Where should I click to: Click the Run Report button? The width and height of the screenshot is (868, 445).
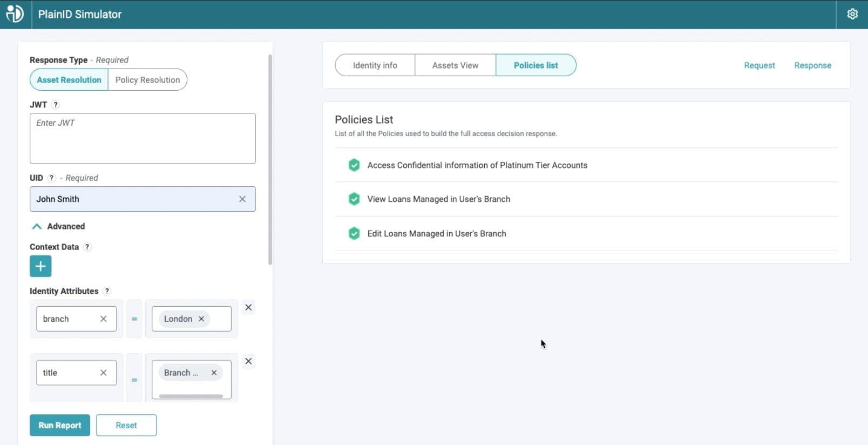pyautogui.click(x=60, y=426)
